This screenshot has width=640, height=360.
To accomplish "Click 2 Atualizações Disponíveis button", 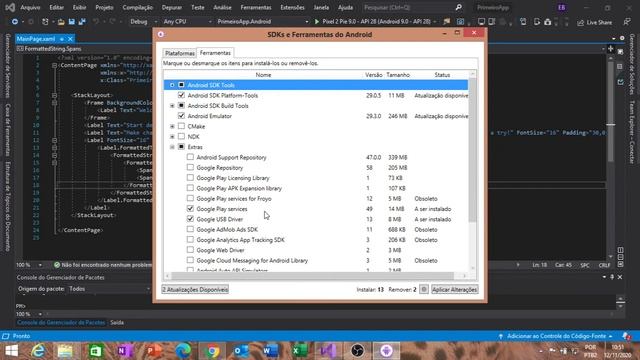I will pyautogui.click(x=195, y=289).
